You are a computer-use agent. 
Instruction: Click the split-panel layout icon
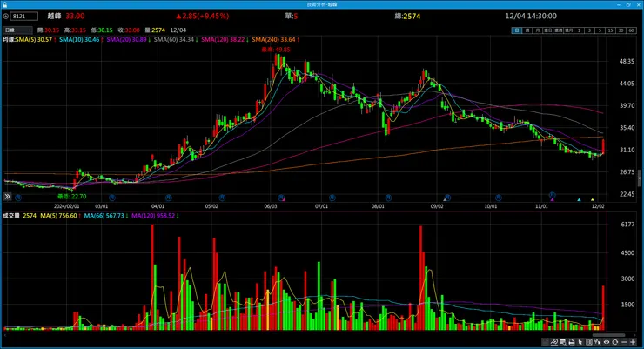589,342
